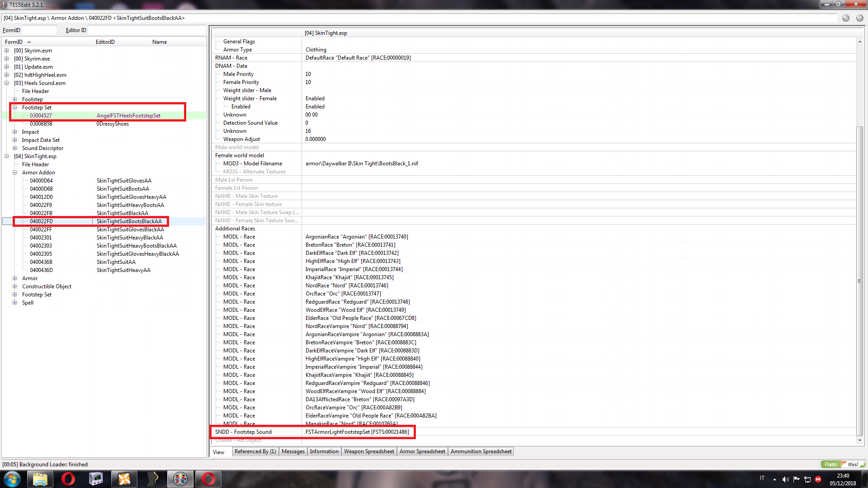Click the FormID search input field
The image size is (868, 488).
point(39,30)
